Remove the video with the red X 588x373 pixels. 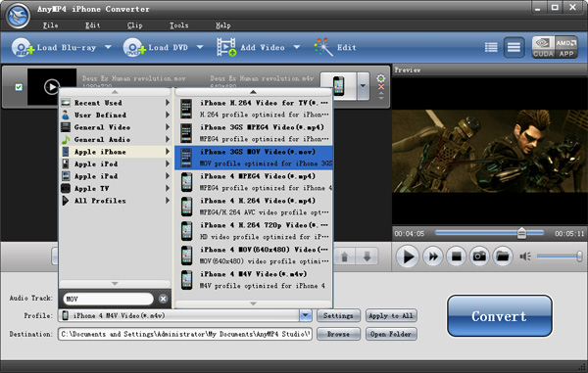[381, 87]
